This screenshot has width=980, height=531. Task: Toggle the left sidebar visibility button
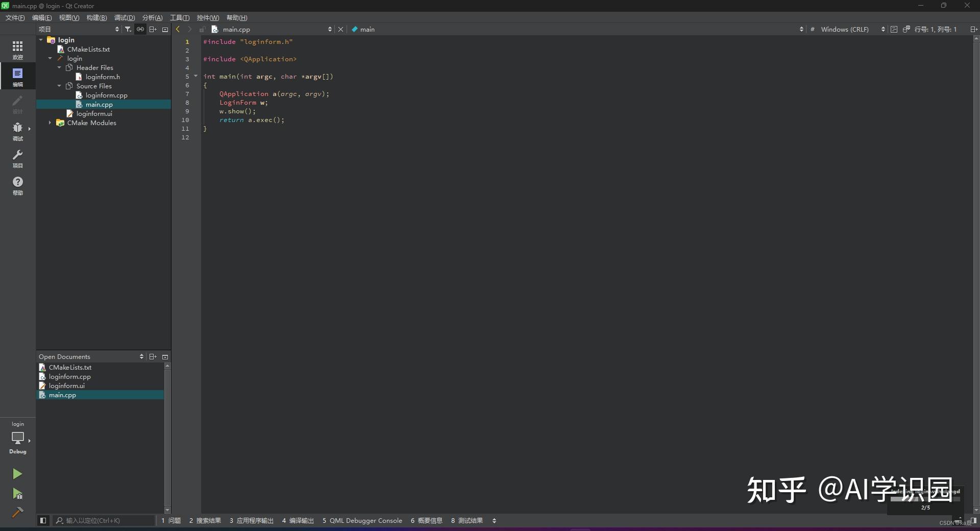[x=43, y=520]
